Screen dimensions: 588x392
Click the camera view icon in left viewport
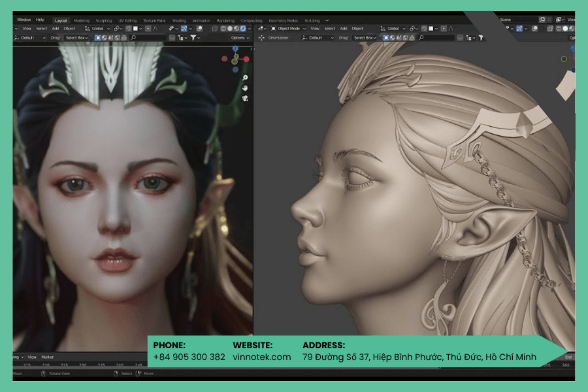245,98
